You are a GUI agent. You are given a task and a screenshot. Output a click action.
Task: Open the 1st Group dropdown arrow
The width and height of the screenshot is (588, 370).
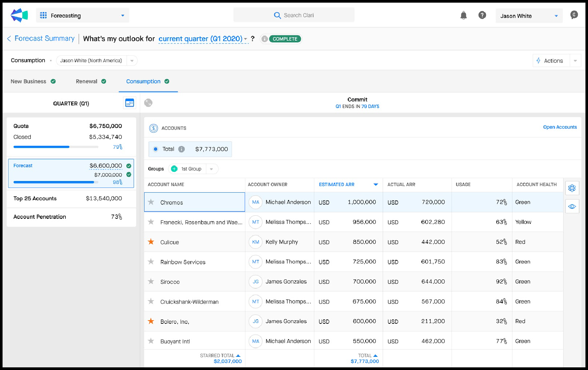tap(212, 169)
